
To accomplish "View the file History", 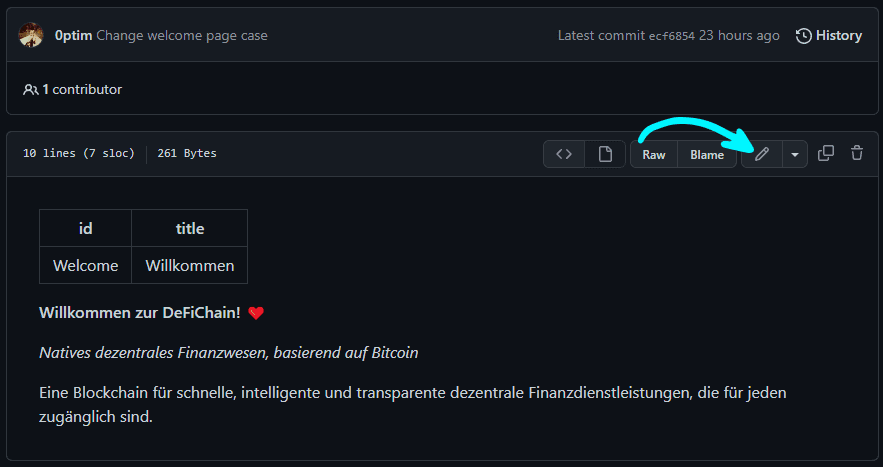I will pyautogui.click(x=828, y=35).
